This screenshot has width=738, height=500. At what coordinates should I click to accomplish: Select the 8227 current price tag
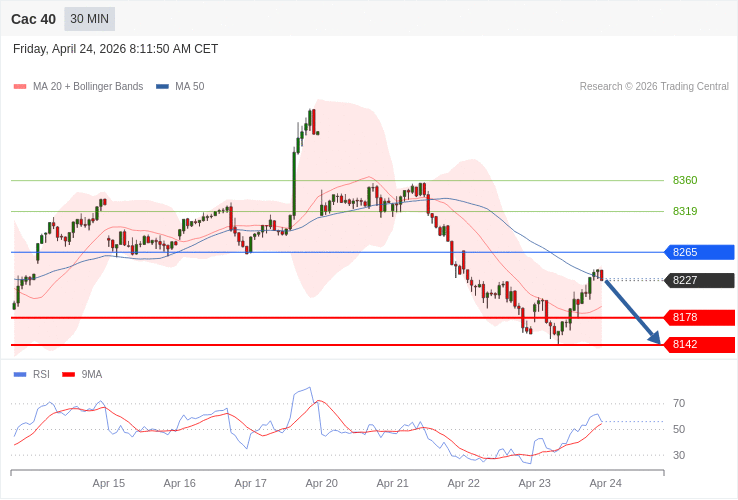[698, 280]
